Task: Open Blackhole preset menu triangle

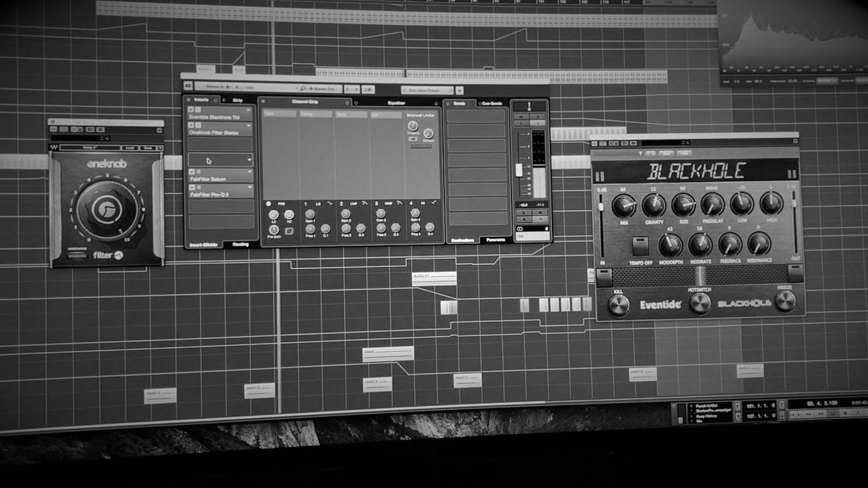Action: [640, 153]
